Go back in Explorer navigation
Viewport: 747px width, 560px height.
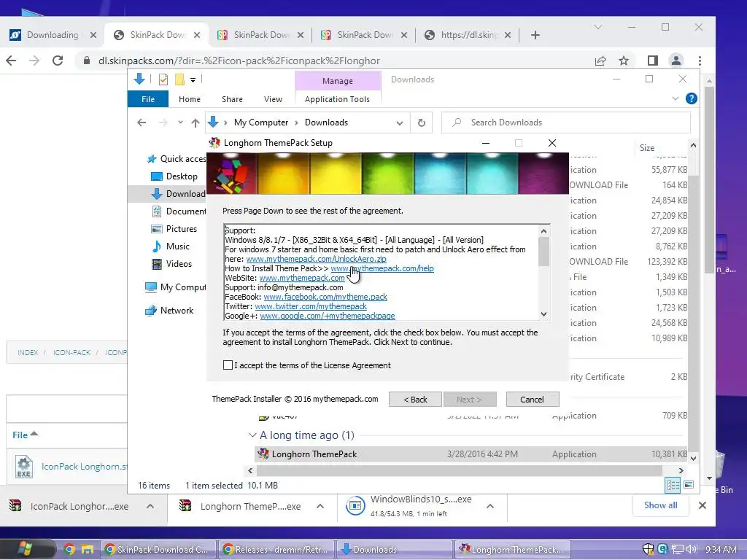pyautogui.click(x=142, y=122)
